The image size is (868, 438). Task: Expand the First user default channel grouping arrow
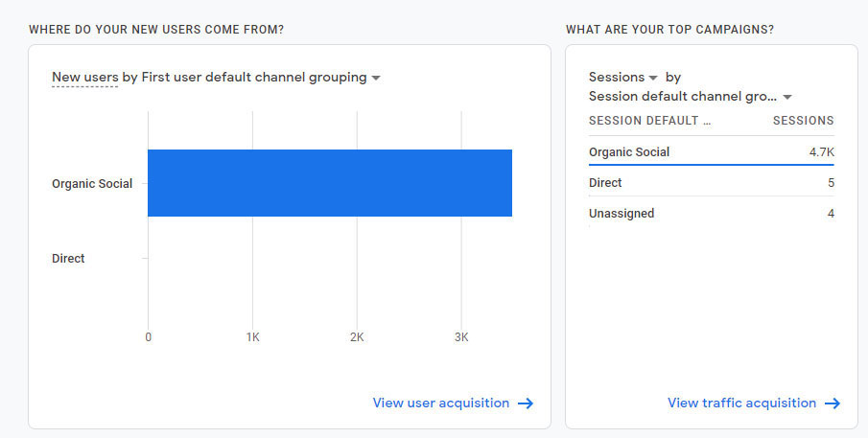[x=376, y=78]
